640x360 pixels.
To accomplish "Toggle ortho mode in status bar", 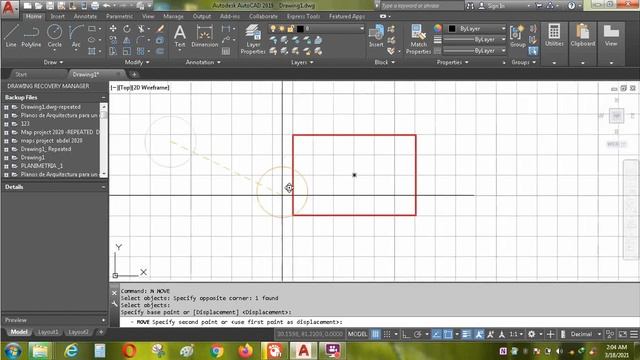I will [406, 334].
